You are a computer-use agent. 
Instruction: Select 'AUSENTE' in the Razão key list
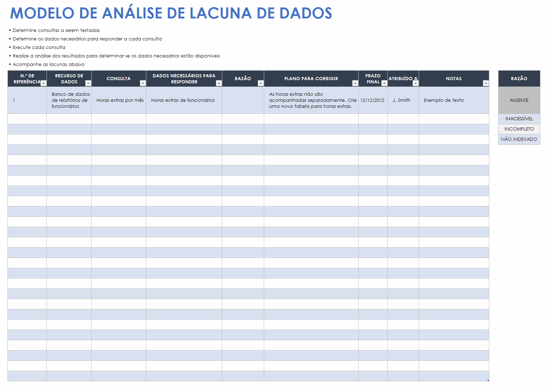tap(519, 100)
